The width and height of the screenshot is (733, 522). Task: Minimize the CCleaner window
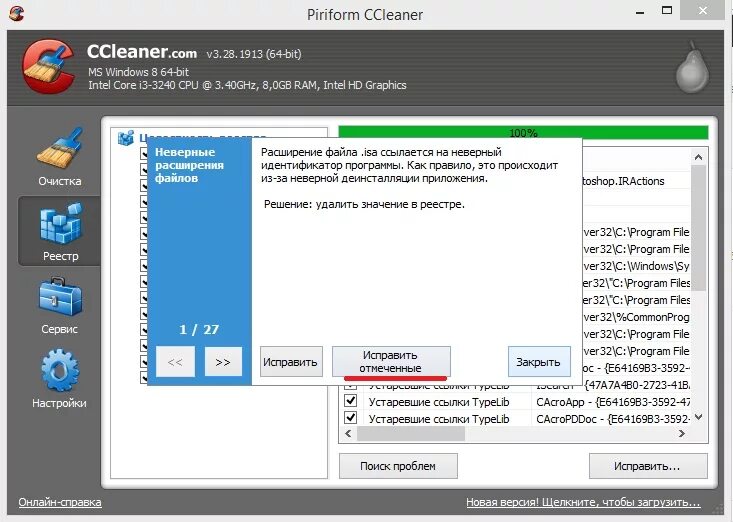(640, 12)
